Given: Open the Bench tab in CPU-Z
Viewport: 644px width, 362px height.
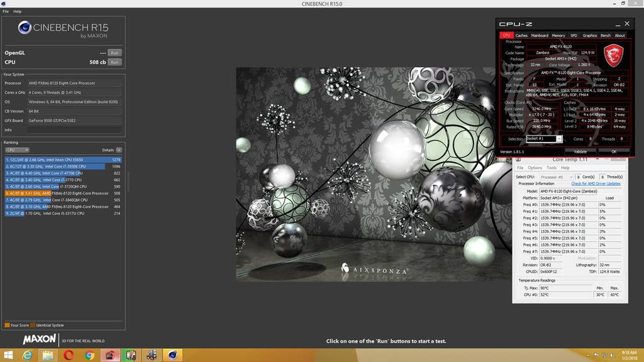Looking at the screenshot, I should [606, 35].
